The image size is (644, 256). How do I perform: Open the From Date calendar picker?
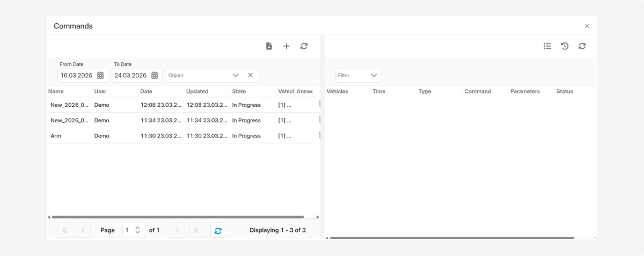pos(100,76)
